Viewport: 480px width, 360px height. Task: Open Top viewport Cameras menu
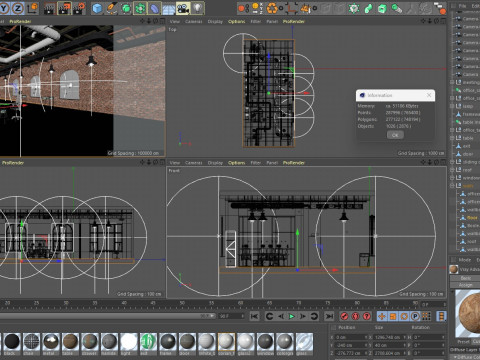pos(193,21)
